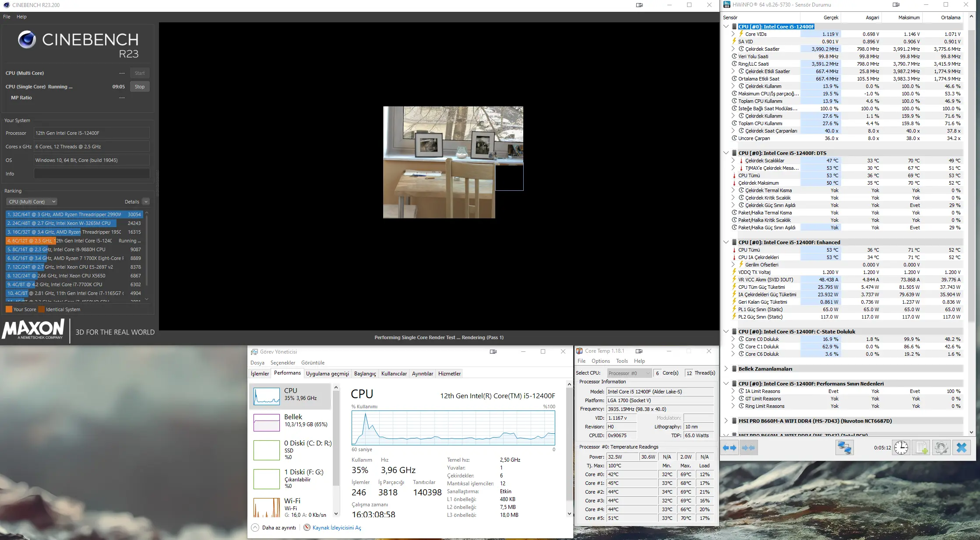The image size is (980, 540).
Task: Select 1 Diski (F: G:) item
Action: [290, 479]
